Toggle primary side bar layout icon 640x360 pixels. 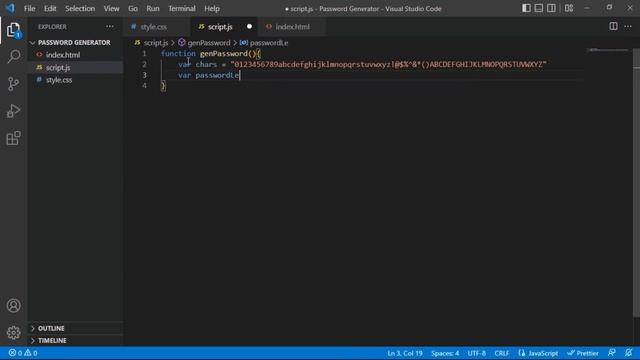(x=526, y=8)
